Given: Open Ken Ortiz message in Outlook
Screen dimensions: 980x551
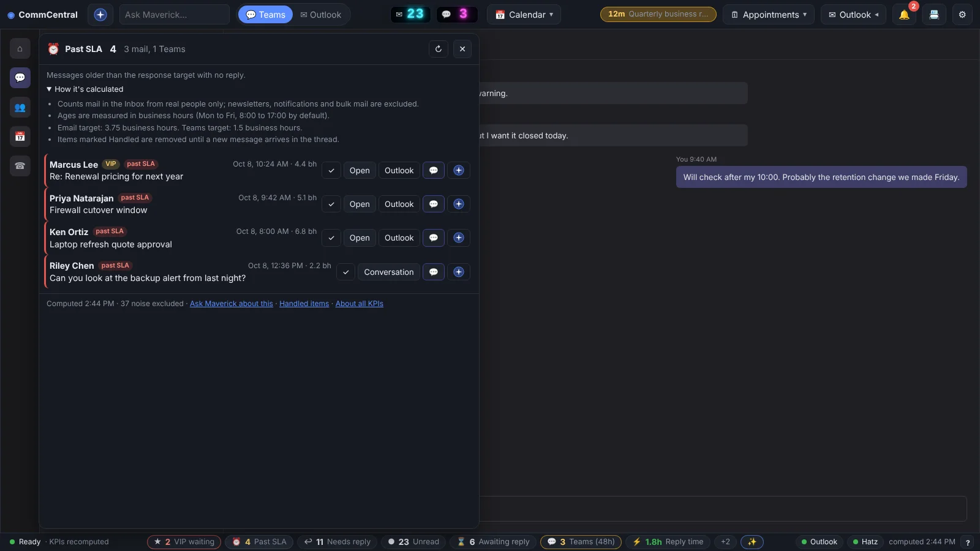Looking at the screenshot, I should 399,238.
